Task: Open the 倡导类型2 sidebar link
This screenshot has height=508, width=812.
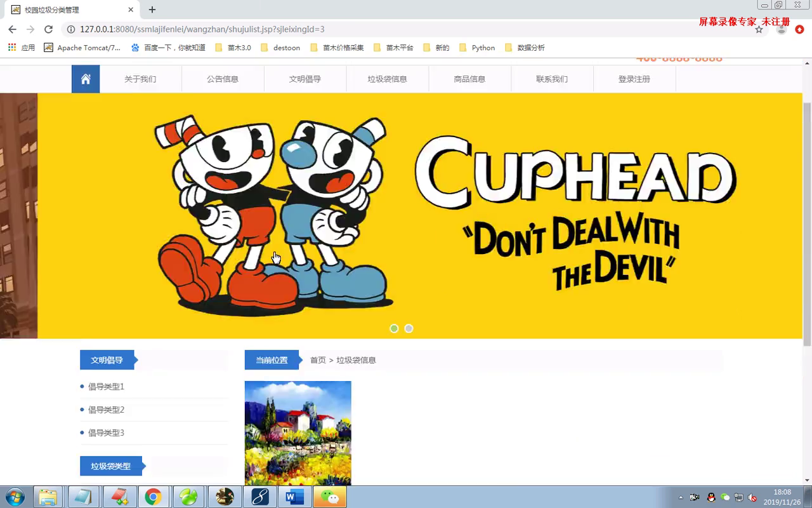Action: point(106,410)
